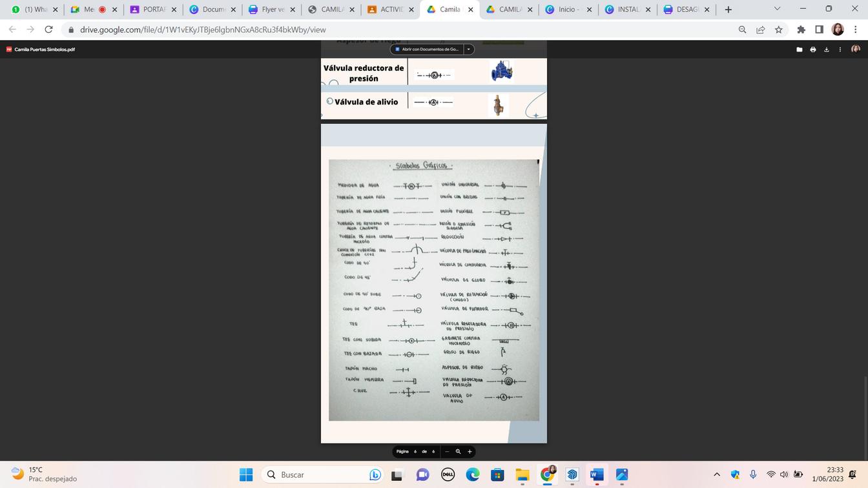Image resolution: width=868 pixels, height=488 pixels.
Task: Open the Chrome three-dot menu
Action: click(x=856, y=30)
